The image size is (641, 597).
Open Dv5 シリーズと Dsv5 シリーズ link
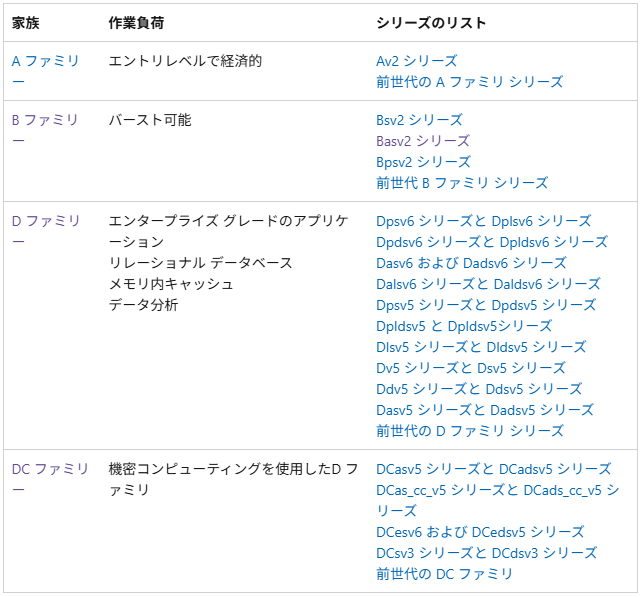[471, 368]
